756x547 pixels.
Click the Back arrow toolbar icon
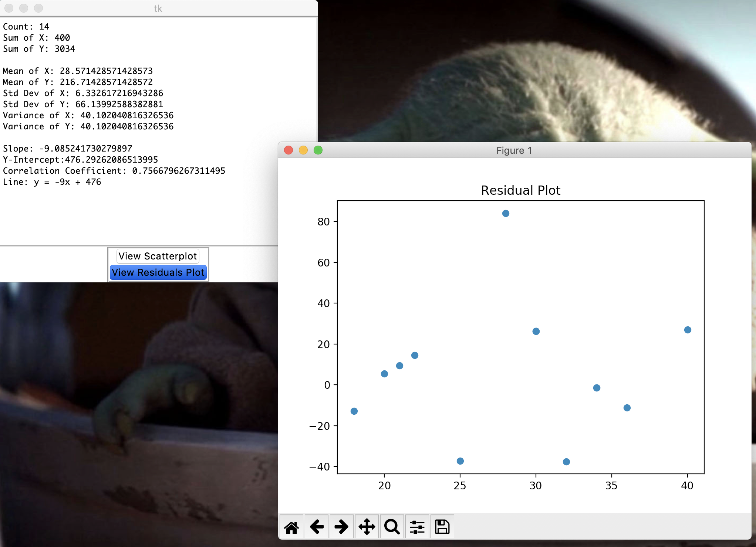point(317,527)
